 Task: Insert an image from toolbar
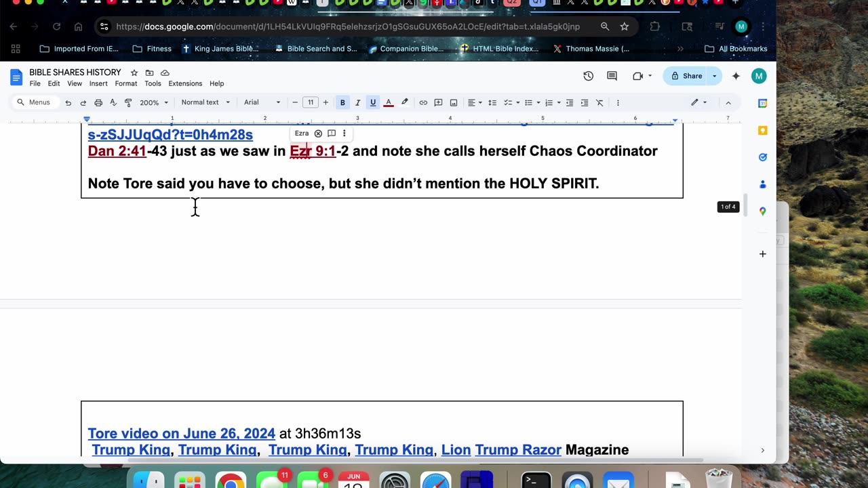tap(454, 102)
